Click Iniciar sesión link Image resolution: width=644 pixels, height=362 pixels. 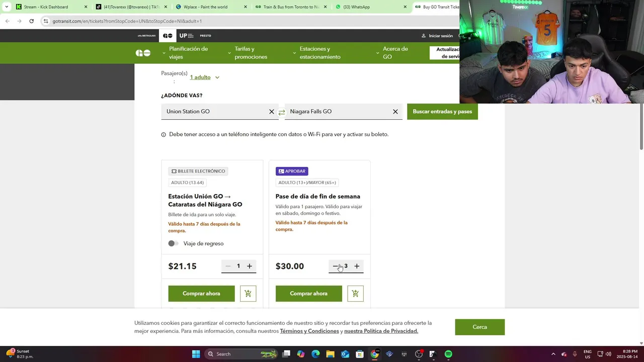pyautogui.click(x=437, y=36)
